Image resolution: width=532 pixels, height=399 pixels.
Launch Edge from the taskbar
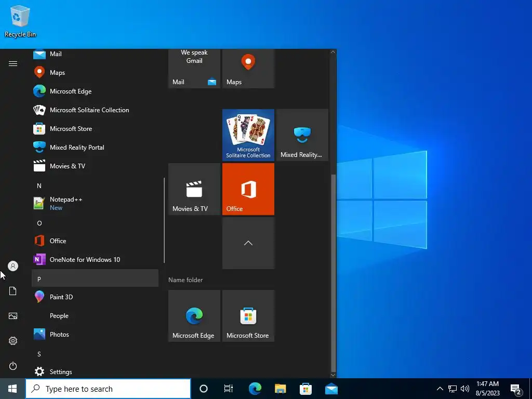(x=255, y=389)
